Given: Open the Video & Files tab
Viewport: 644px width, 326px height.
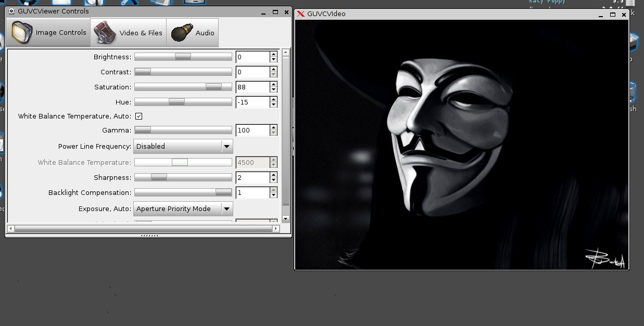Looking at the screenshot, I should click(x=128, y=32).
